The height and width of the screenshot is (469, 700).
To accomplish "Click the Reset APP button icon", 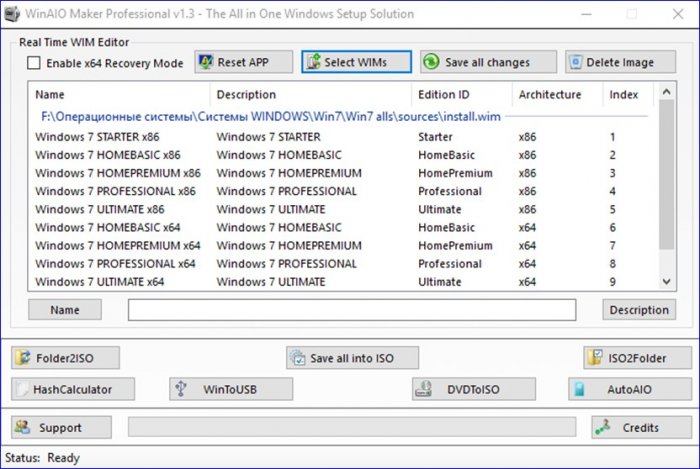I will click(207, 62).
